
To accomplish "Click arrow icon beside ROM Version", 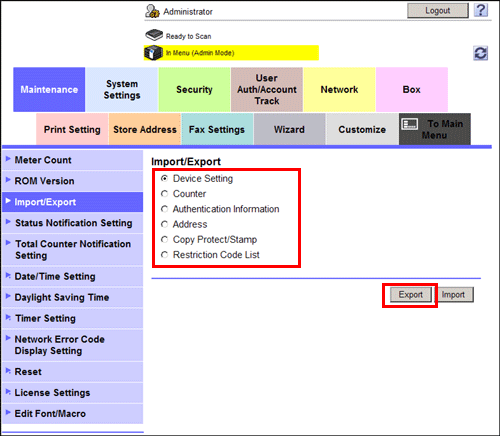I will (8, 180).
